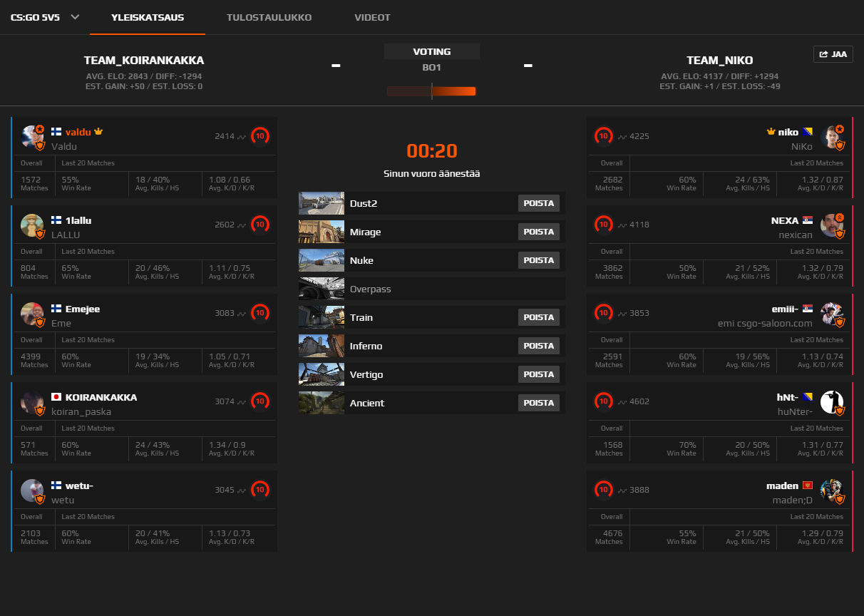The height and width of the screenshot is (616, 864).
Task: Click NEXA's level 10 skill badge
Action: pos(604,224)
